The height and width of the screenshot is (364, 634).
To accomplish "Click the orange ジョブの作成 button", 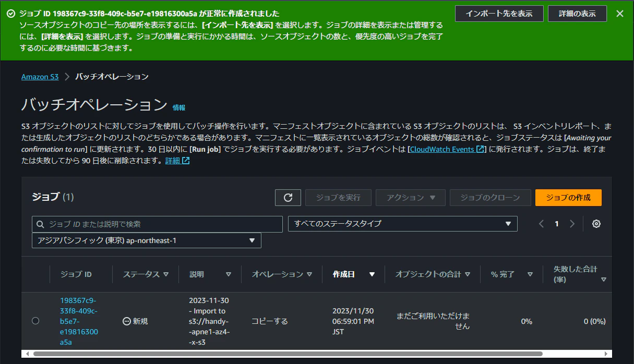I will 568,198.
